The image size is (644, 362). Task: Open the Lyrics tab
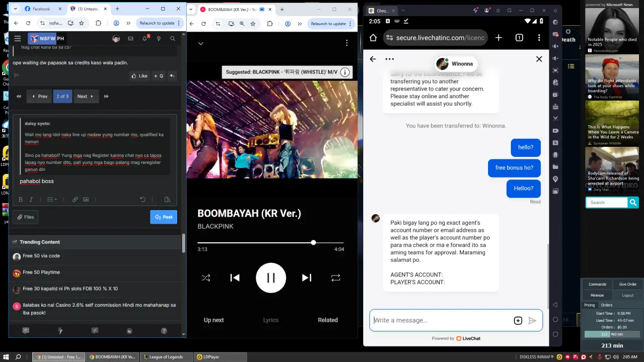pos(271,320)
